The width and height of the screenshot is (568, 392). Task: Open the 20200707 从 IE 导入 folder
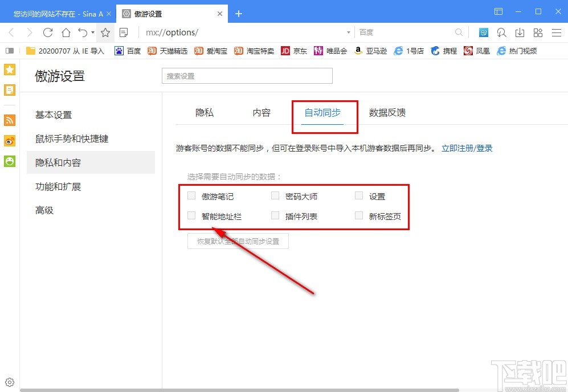(65, 51)
